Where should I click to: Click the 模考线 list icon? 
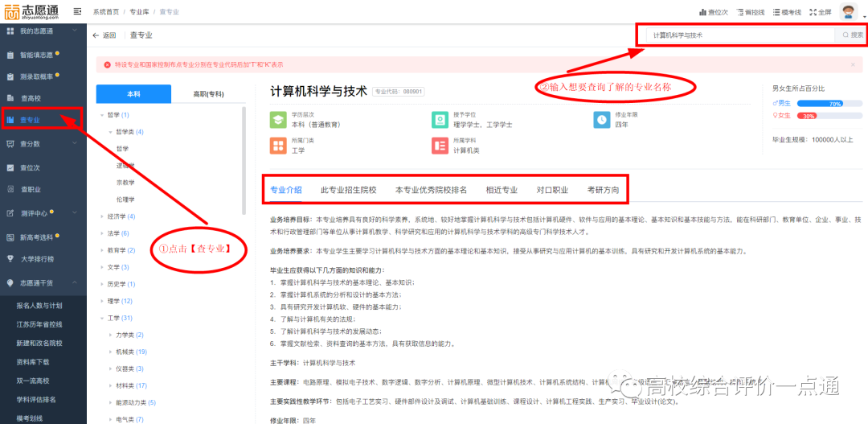(x=776, y=12)
